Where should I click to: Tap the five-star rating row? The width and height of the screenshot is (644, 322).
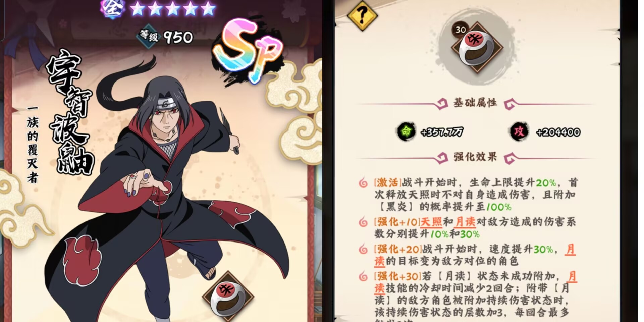coord(172,9)
